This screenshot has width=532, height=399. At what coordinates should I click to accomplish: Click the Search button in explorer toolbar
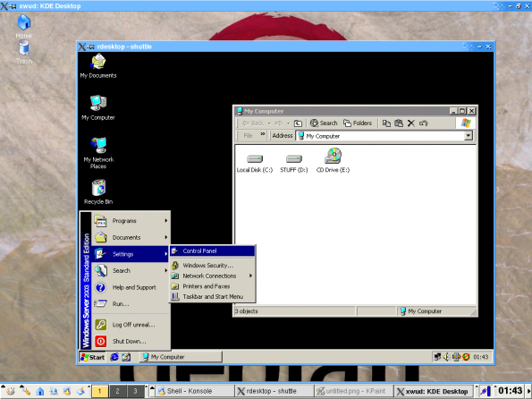[324, 123]
